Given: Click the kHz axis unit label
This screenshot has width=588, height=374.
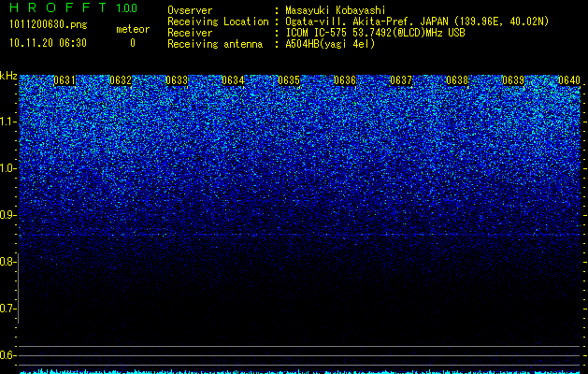Looking at the screenshot, I should click(8, 76).
